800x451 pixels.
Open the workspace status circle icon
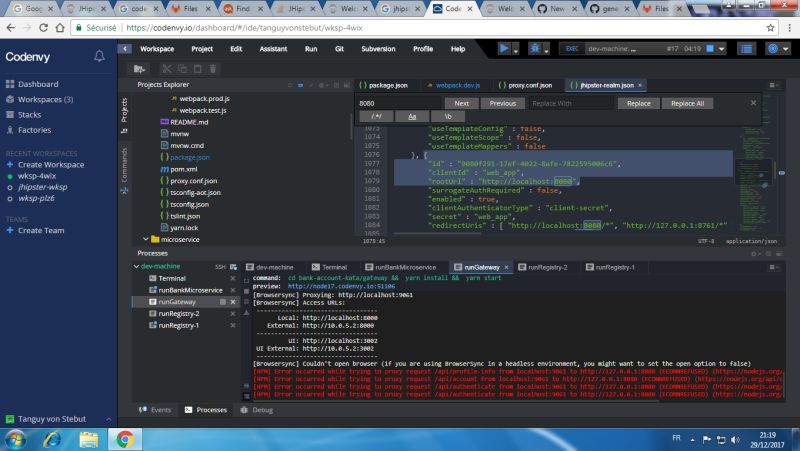[773, 48]
